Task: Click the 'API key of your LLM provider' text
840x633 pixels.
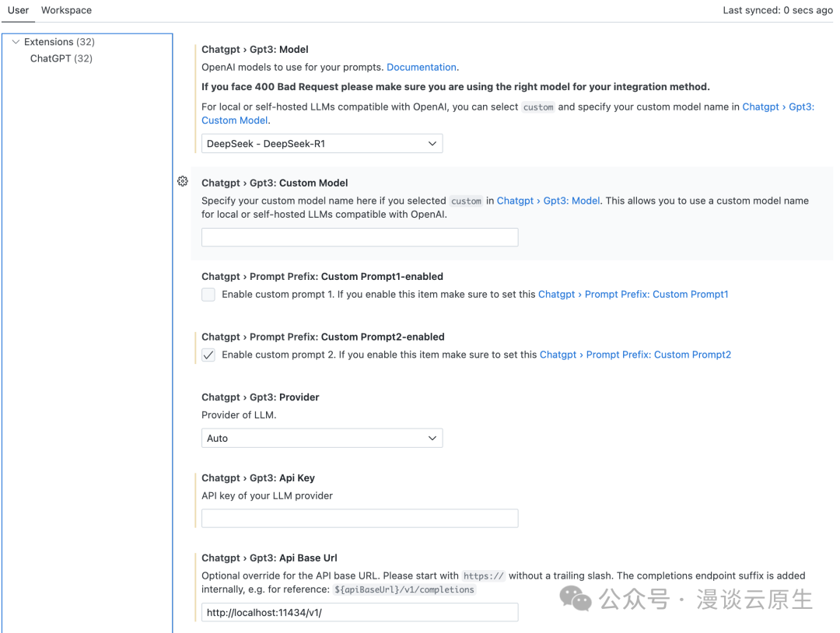Action: (x=268, y=496)
